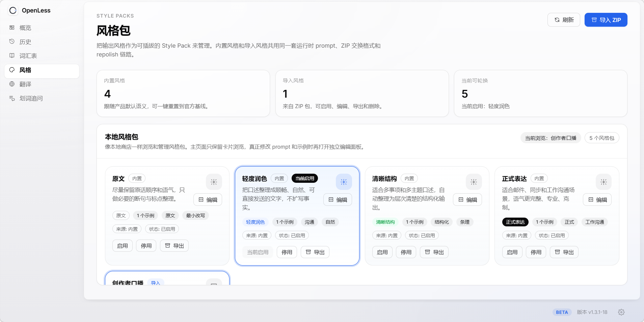Viewport: 644px width, 322px height.
Task: Click the 当前浏览：创作者口播 pill
Action: (x=551, y=138)
